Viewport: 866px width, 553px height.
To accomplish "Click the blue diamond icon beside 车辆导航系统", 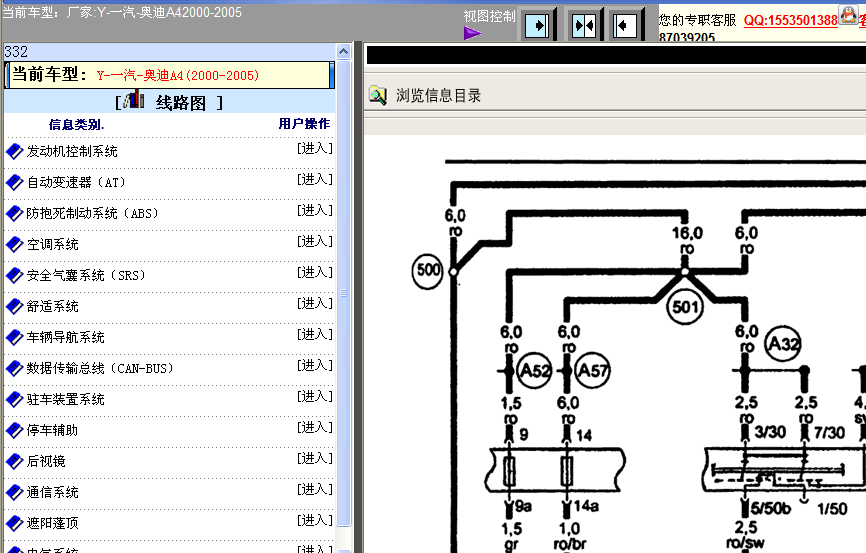I will click(14, 337).
